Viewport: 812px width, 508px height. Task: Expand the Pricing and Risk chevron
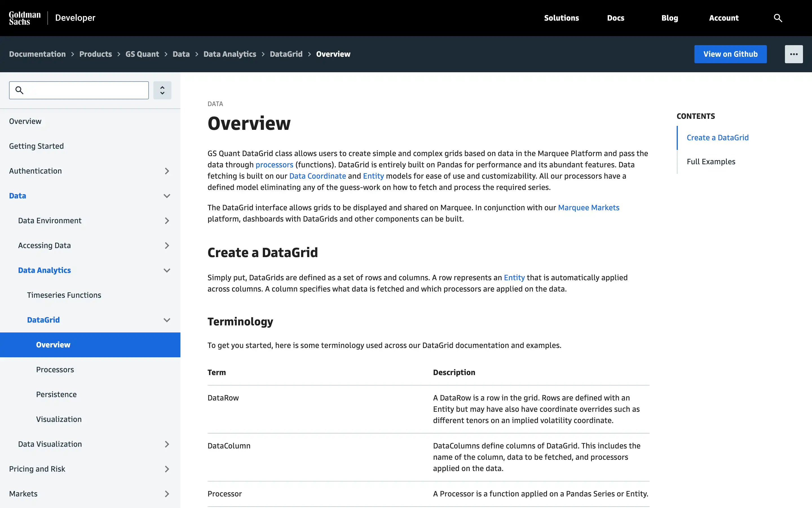click(167, 469)
